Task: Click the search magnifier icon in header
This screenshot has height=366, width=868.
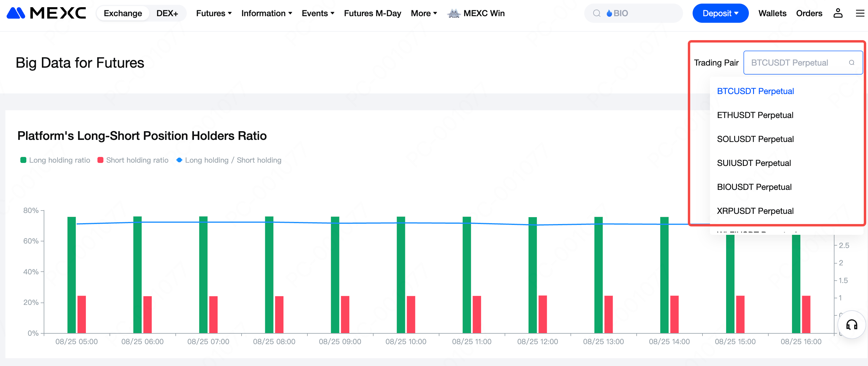Action: click(597, 13)
